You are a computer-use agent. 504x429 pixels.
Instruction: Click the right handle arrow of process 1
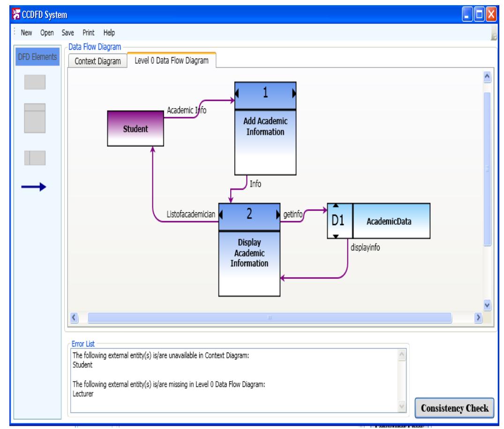click(294, 93)
